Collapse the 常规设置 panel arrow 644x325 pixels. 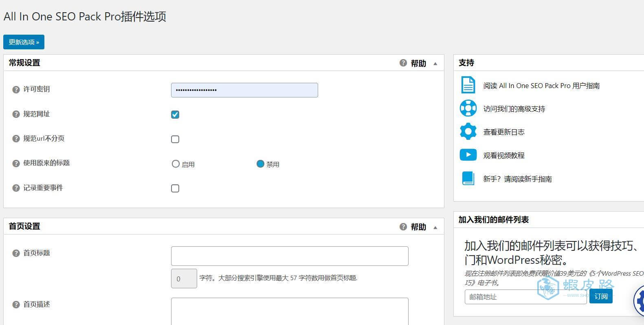point(435,64)
